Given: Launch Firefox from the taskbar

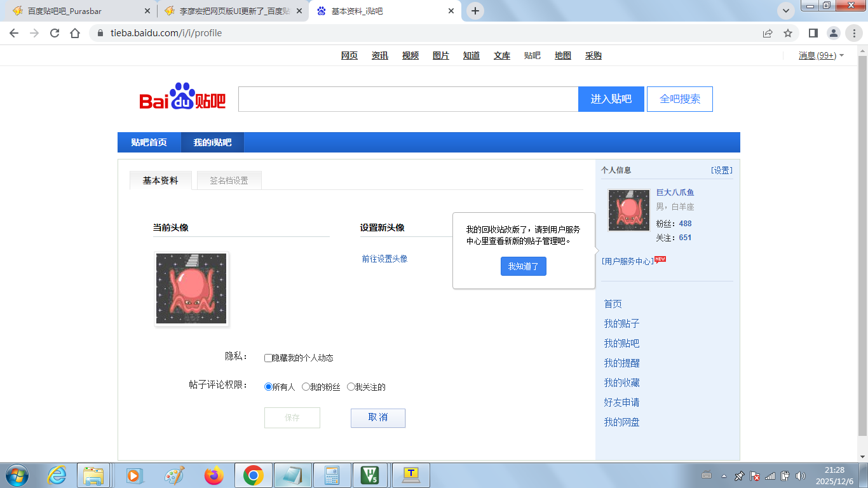Looking at the screenshot, I should [x=214, y=475].
